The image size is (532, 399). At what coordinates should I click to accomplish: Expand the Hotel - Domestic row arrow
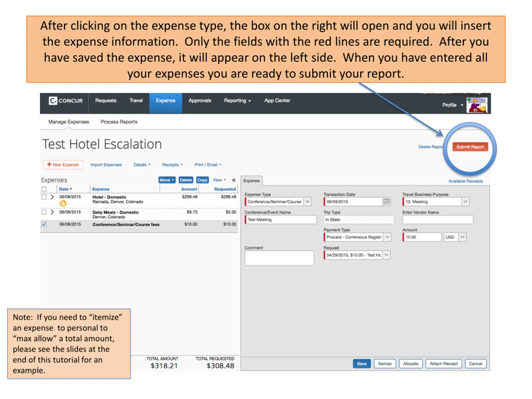pos(52,197)
